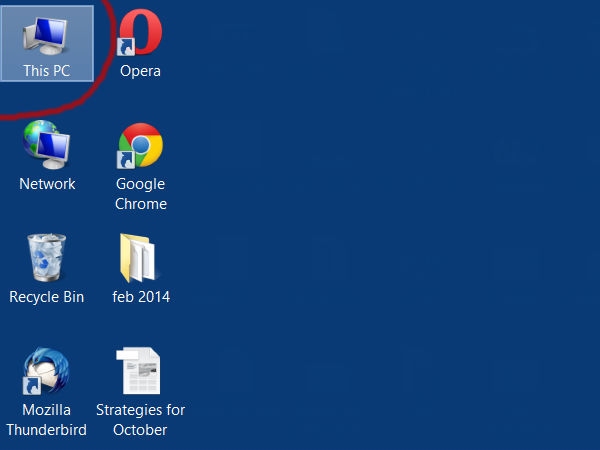Viewport: 600px width, 450px height.
Task: Click the 'This PC' label text
Action: pyautogui.click(x=47, y=71)
